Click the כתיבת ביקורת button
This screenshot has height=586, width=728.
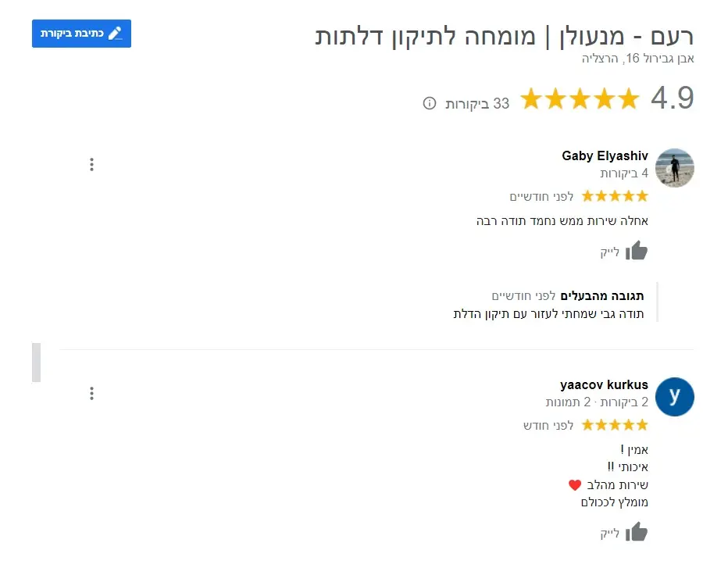point(81,34)
